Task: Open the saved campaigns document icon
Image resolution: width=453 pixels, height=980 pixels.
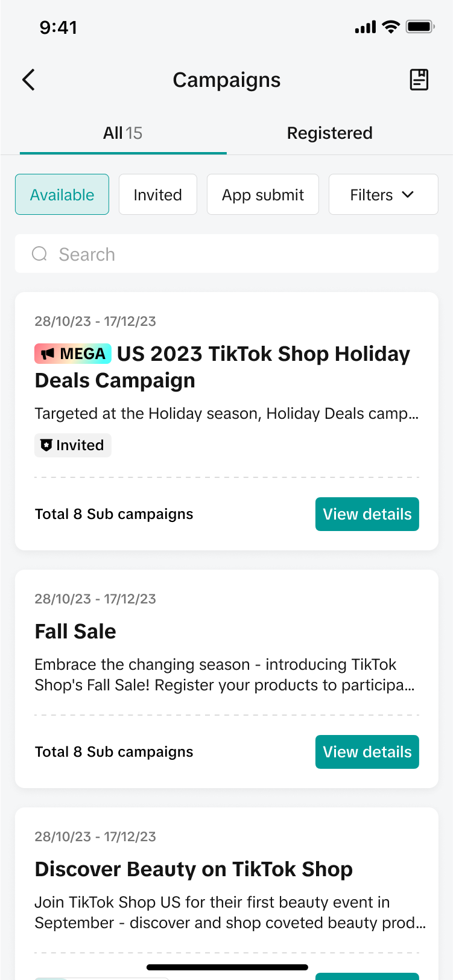Action: pyautogui.click(x=420, y=79)
